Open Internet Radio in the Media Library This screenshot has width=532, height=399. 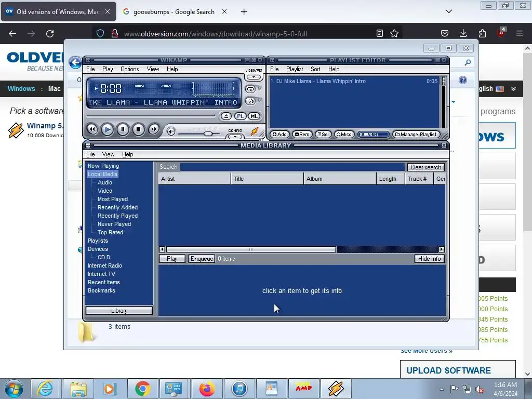click(x=105, y=265)
